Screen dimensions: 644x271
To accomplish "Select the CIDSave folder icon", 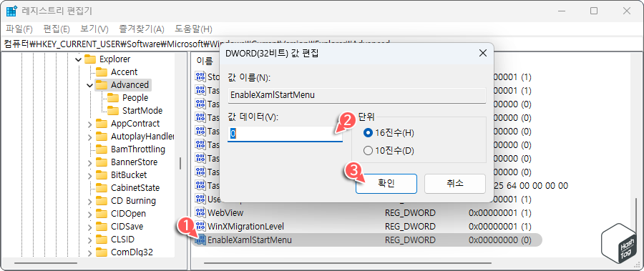I will (x=102, y=227).
